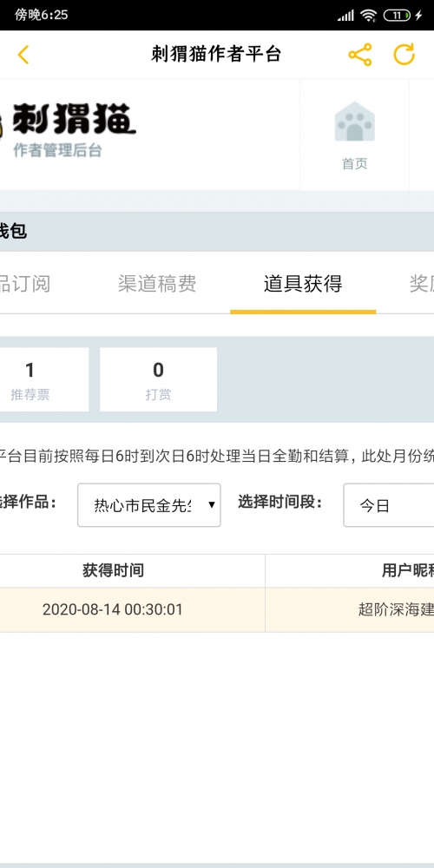This screenshot has width=434, height=868.
Task: Switch to 渠道稿费 tab
Action: click(x=157, y=284)
